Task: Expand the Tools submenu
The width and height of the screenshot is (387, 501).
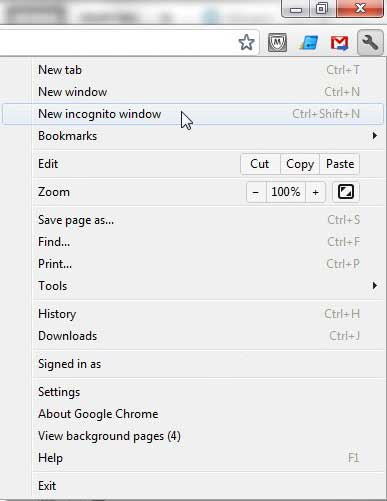Action: (x=209, y=286)
